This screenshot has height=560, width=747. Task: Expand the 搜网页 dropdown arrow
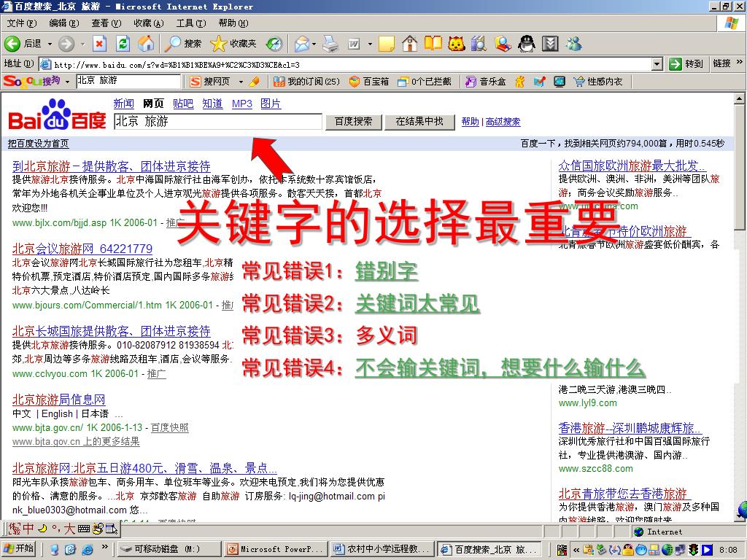coord(241,82)
